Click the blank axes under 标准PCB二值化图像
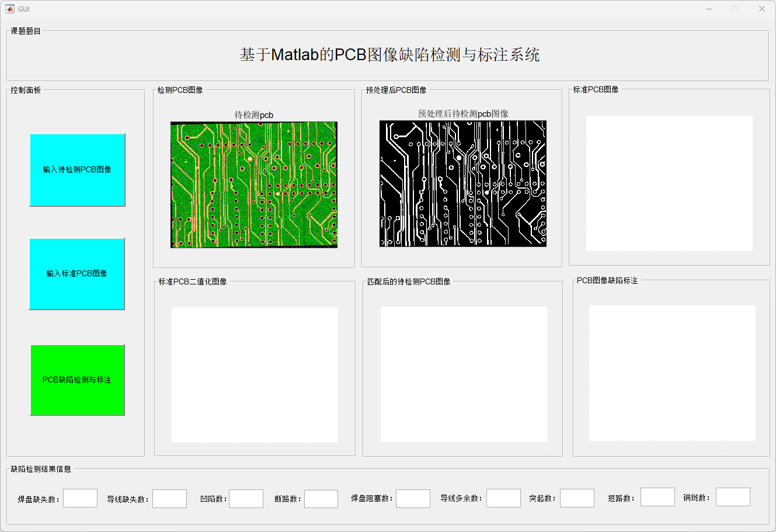Screen dimensions: 776x532 point(255,375)
